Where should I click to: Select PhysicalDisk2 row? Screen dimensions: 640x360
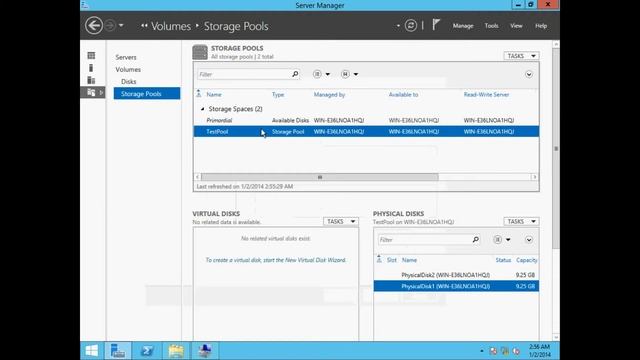(456, 275)
